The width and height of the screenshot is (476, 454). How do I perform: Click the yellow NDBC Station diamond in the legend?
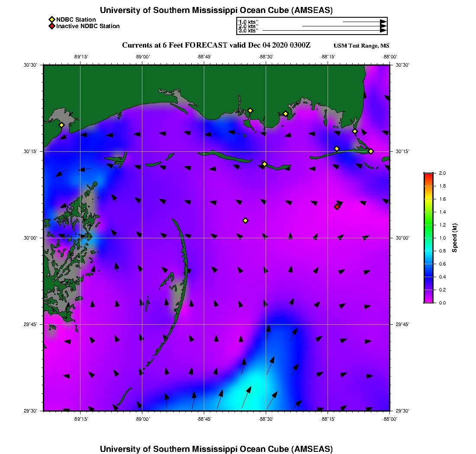point(52,20)
